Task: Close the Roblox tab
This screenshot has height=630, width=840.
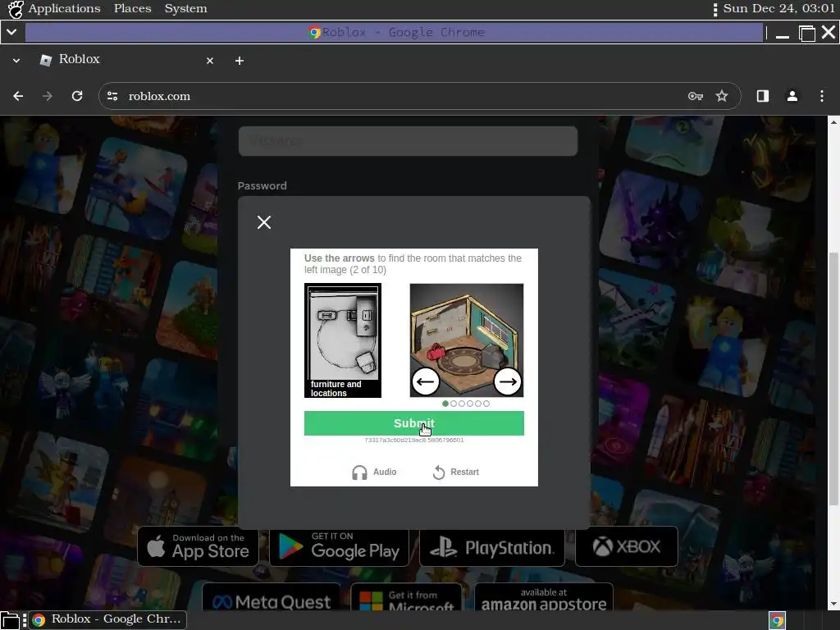Action: tap(210, 61)
